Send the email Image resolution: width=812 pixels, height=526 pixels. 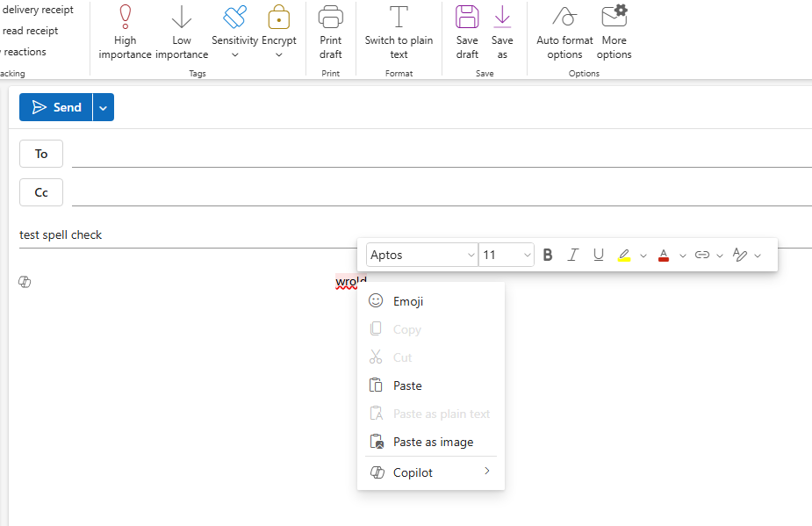(60, 106)
